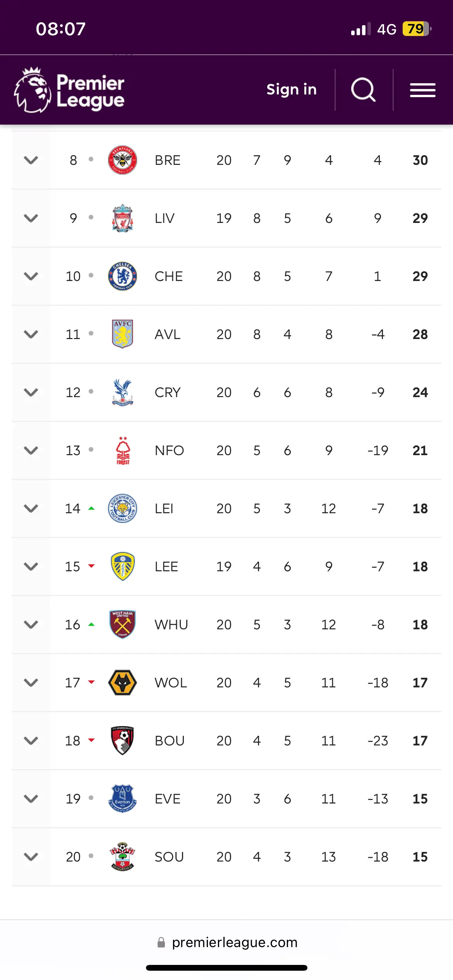Image resolution: width=453 pixels, height=980 pixels.
Task: Open the BOU team name
Action: tap(170, 741)
